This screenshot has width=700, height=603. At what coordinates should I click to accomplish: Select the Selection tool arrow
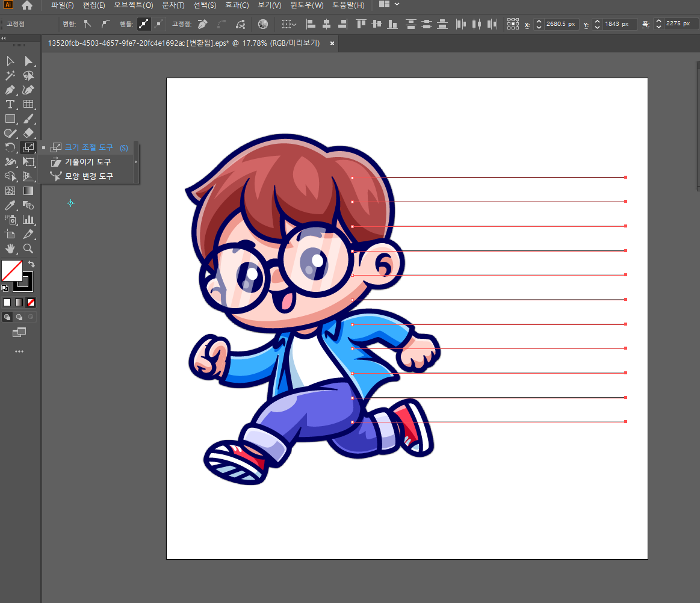point(10,61)
